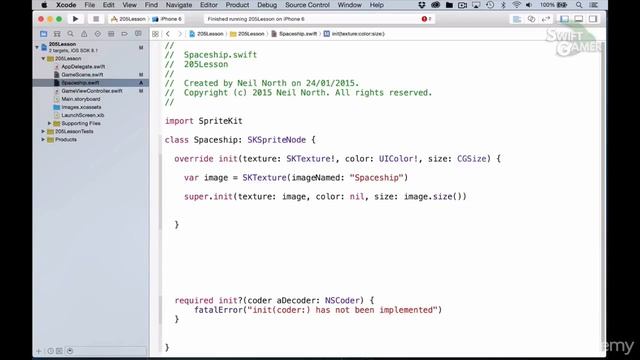Toggle the Debug area visibility
Viewport: 640px width, 360px height.
coord(579,19)
